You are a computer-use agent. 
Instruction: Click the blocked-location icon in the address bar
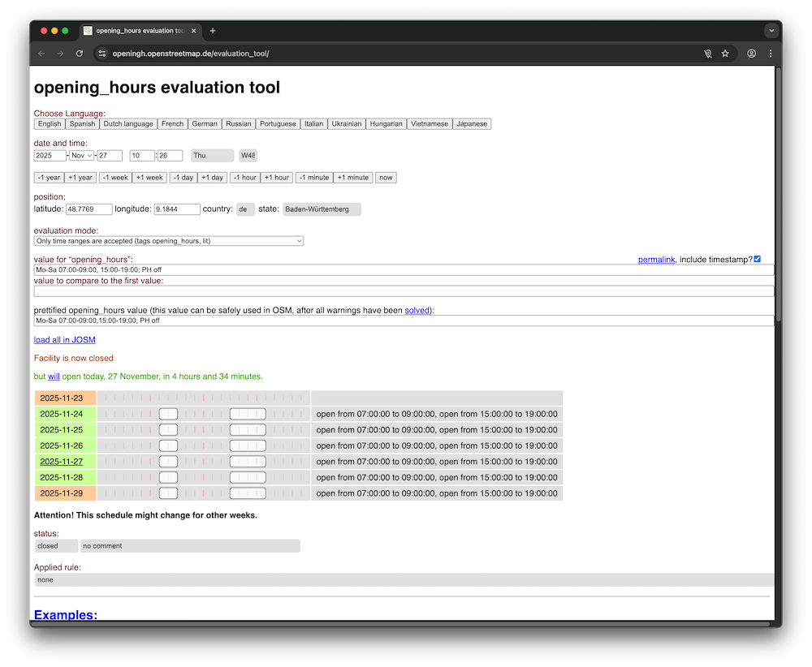tap(707, 53)
